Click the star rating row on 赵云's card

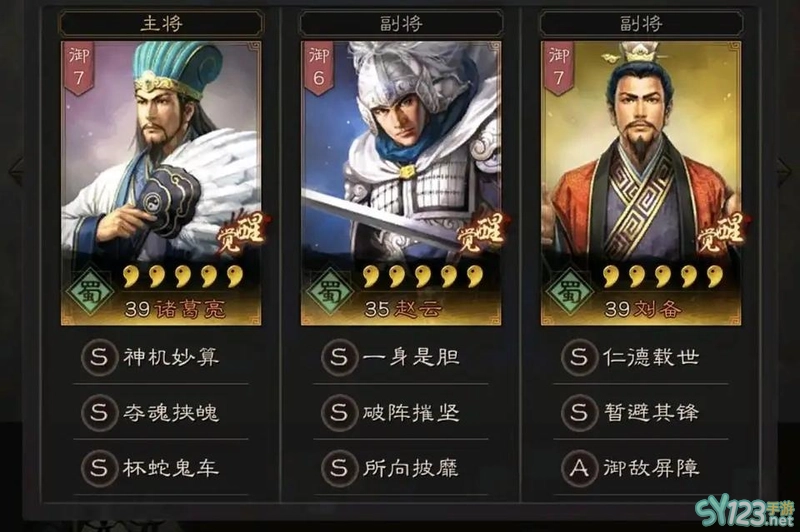422,276
